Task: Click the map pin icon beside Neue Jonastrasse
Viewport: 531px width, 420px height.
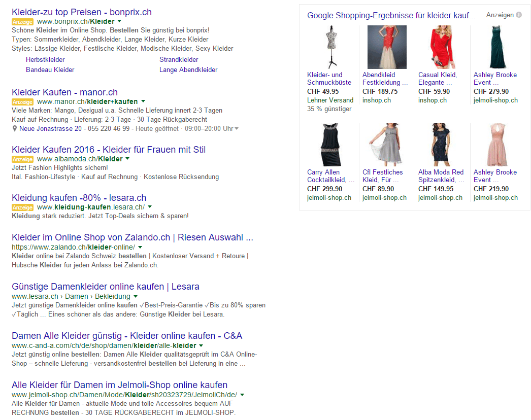Action: click(15, 129)
